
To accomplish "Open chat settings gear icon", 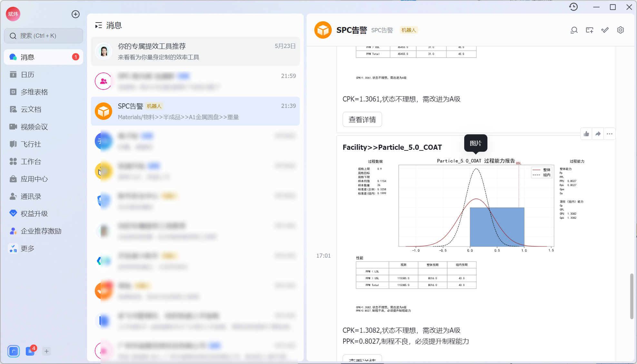I will tap(620, 30).
